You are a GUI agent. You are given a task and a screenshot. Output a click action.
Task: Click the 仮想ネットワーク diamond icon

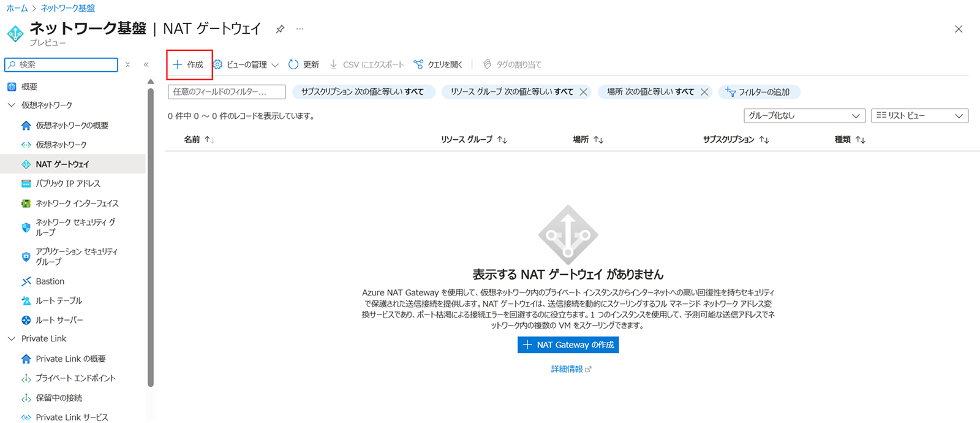(x=26, y=145)
